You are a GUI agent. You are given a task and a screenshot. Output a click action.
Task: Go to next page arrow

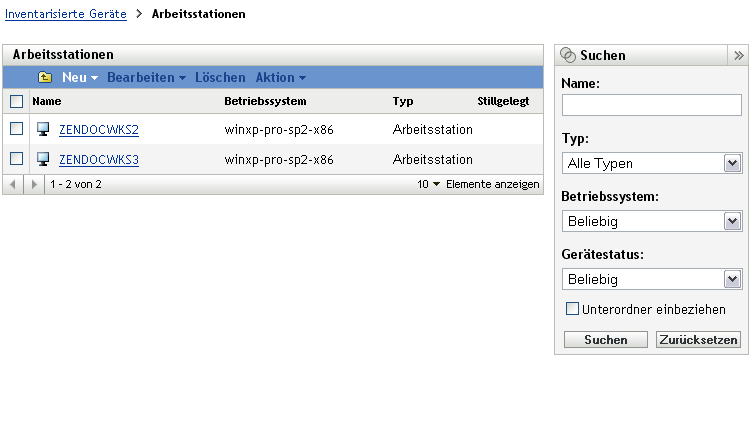tap(34, 185)
